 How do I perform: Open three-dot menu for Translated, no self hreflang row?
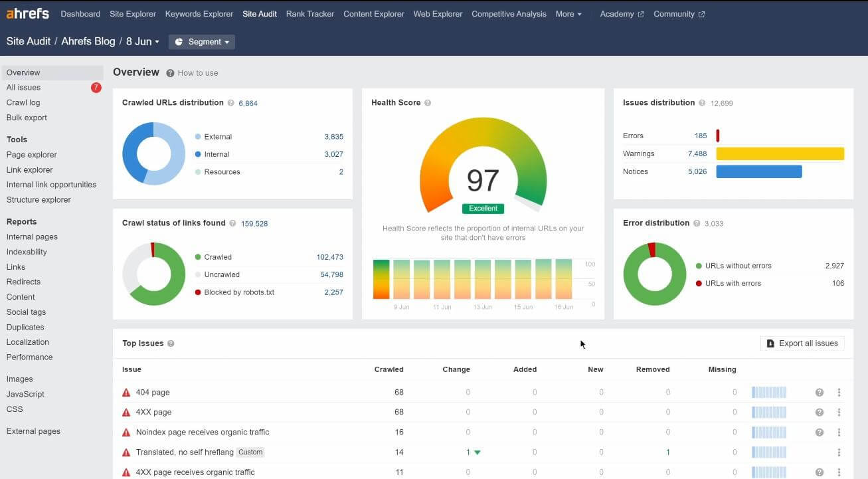point(839,452)
